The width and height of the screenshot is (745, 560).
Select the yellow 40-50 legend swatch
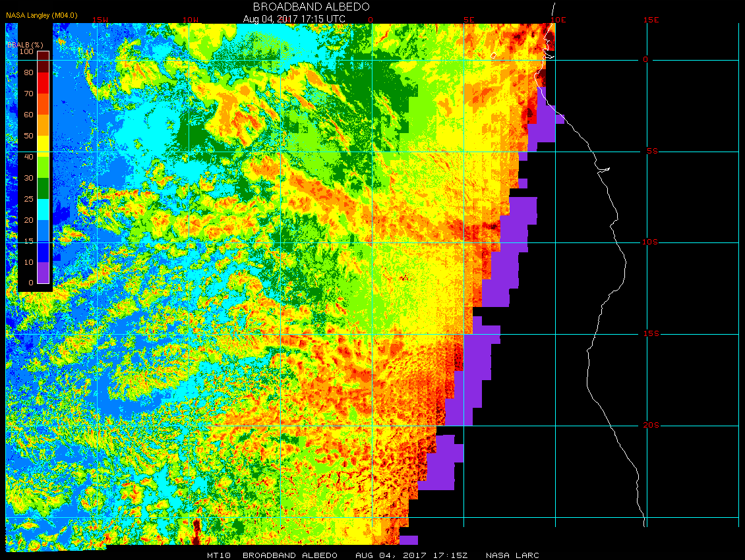44,146
